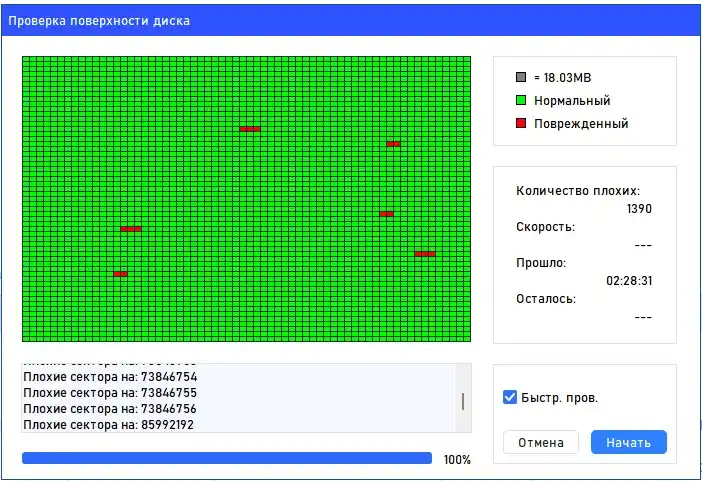
Task: Click the Проверка поверхности диска title
Action: (x=99, y=21)
